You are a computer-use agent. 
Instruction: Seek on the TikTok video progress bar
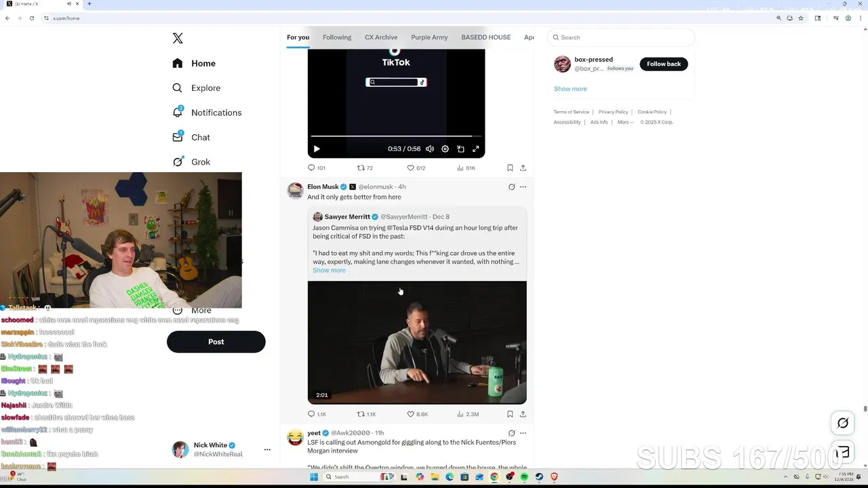[396, 136]
